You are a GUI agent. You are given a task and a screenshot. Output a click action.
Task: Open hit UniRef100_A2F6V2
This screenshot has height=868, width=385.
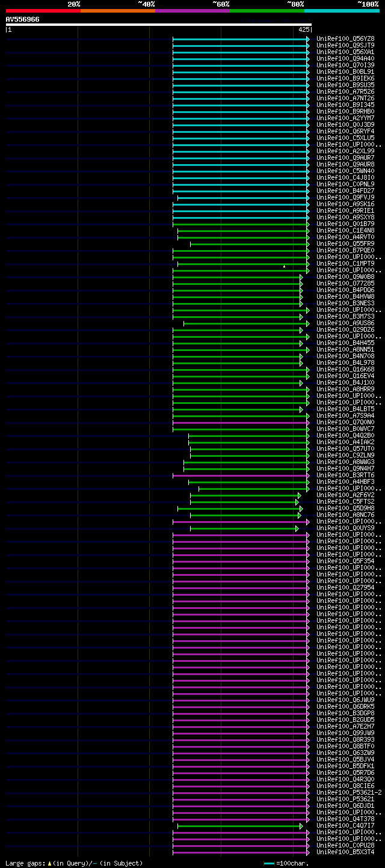(x=345, y=495)
